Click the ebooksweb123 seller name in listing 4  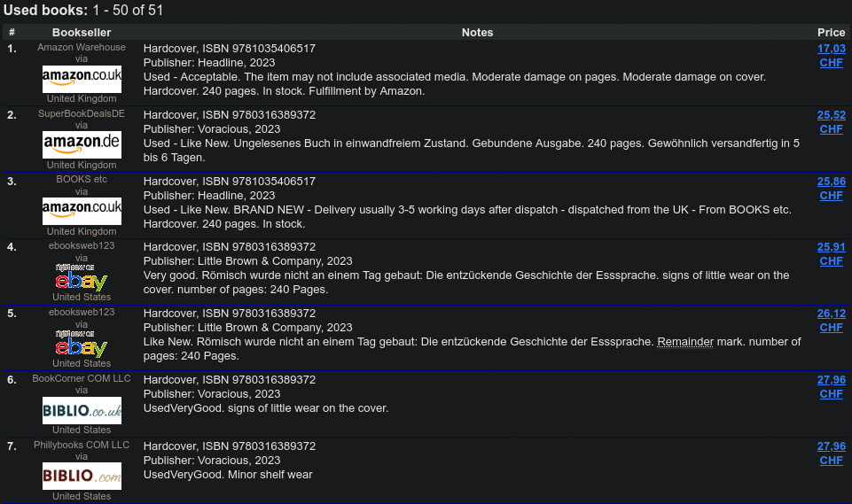click(82, 245)
